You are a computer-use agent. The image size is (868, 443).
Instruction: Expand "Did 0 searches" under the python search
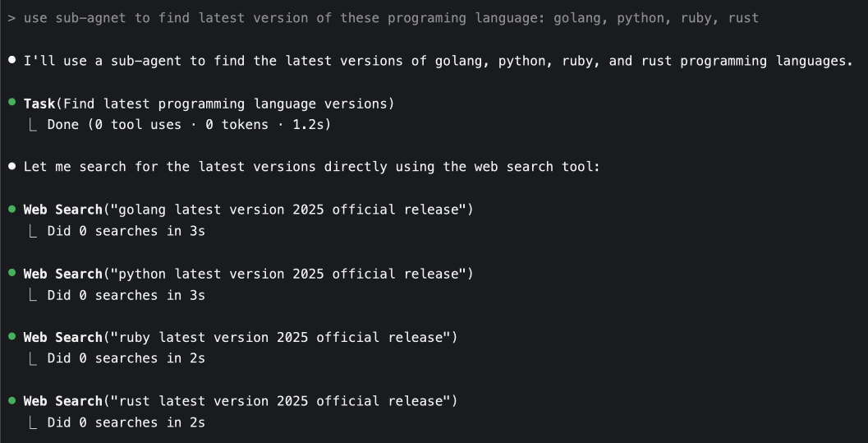tap(126, 295)
